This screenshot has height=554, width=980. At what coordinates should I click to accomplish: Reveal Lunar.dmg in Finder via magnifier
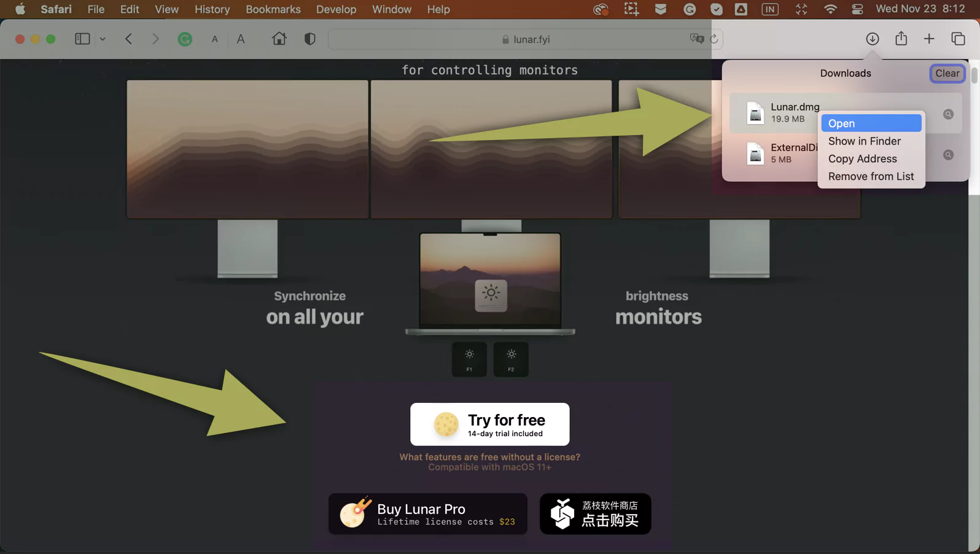click(x=948, y=114)
